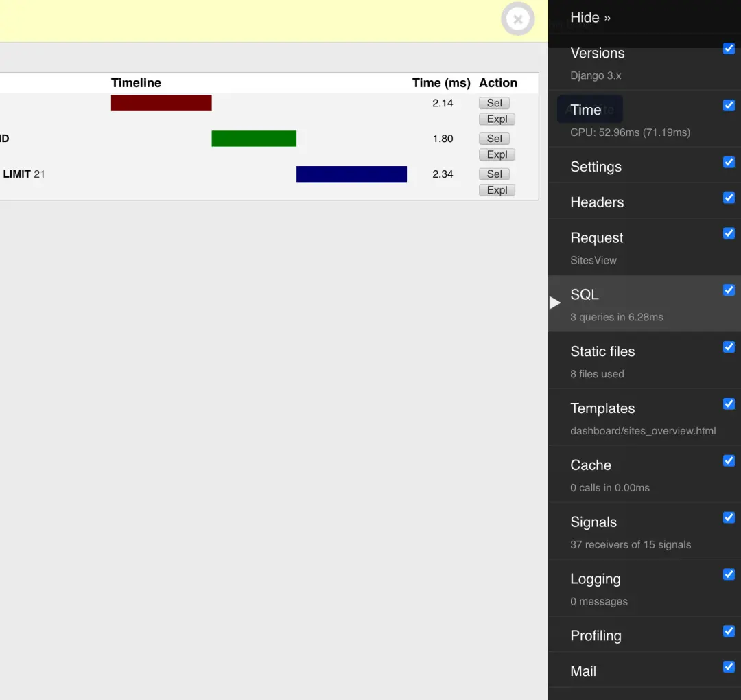Open the Time panel
This screenshot has height=700, width=741.
tap(585, 110)
